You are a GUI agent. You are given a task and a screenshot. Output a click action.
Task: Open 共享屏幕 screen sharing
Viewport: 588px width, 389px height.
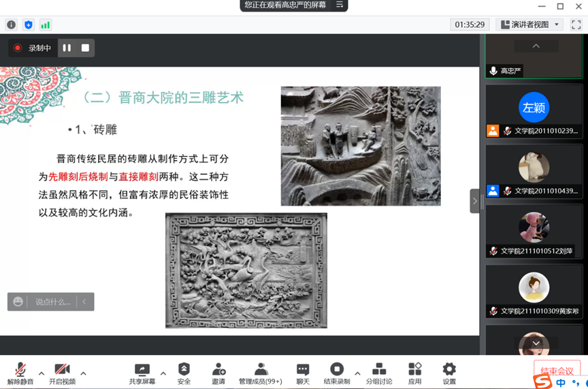point(142,373)
